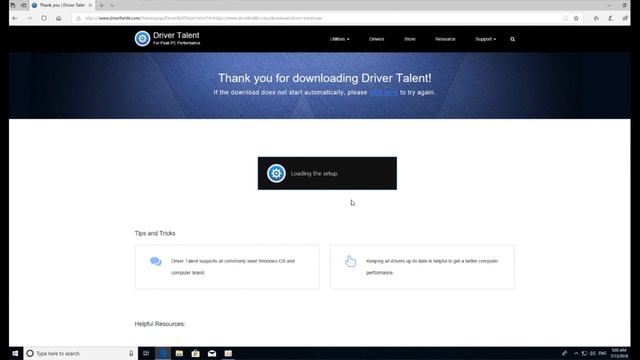Open the site search magnifier icon
Image resolution: width=640 pixels, height=360 pixels.
pyautogui.click(x=512, y=39)
